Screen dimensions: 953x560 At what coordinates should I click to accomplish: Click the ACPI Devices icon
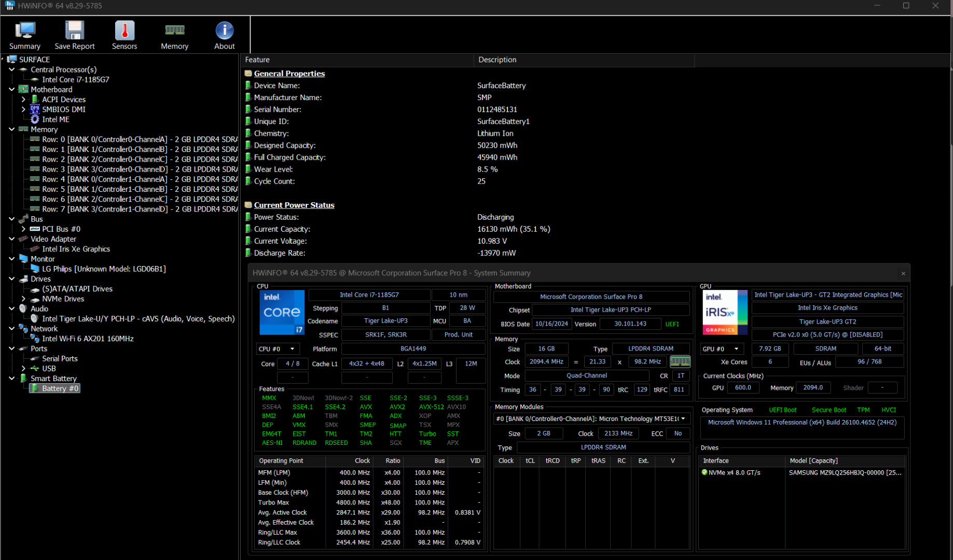pos(35,100)
